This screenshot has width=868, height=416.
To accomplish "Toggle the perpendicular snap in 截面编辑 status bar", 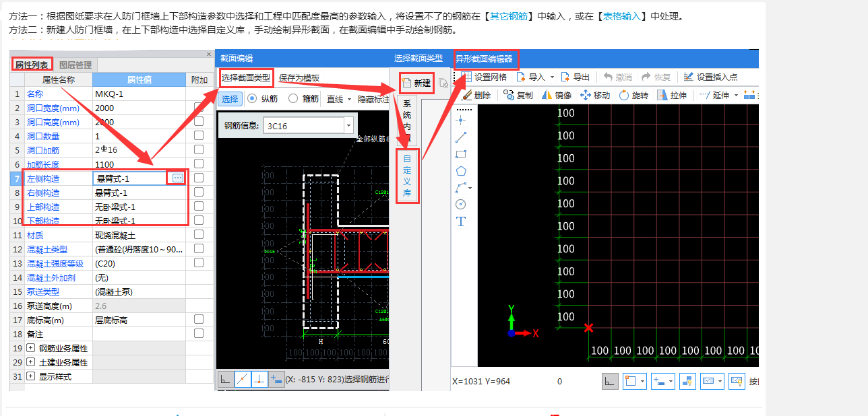I will (259, 379).
